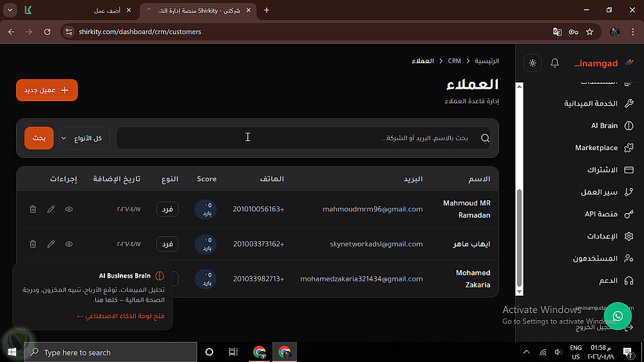Screen dimensions: 644x362
Task: Focus the customer search input field
Action: [303, 138]
